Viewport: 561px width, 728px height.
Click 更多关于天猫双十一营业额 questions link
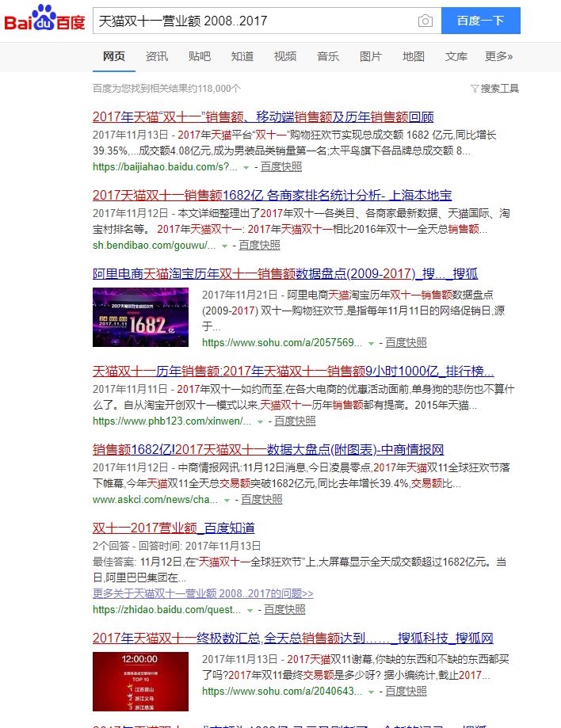203,593
